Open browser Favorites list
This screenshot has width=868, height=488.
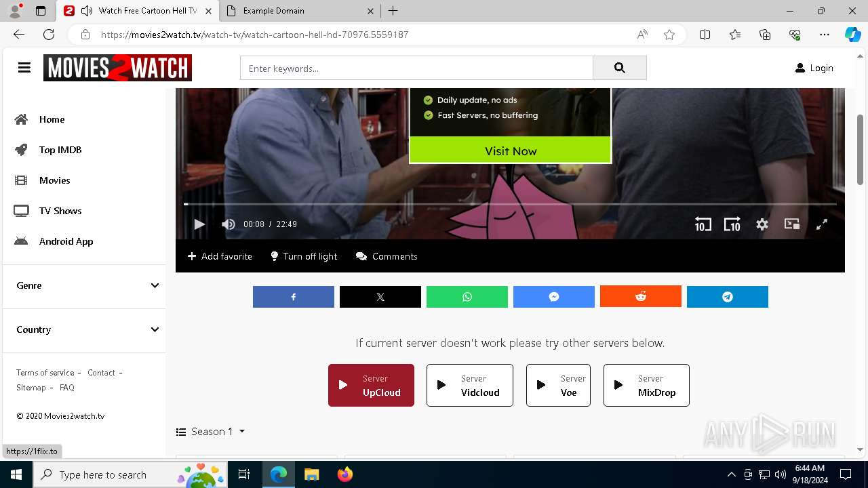(735, 35)
